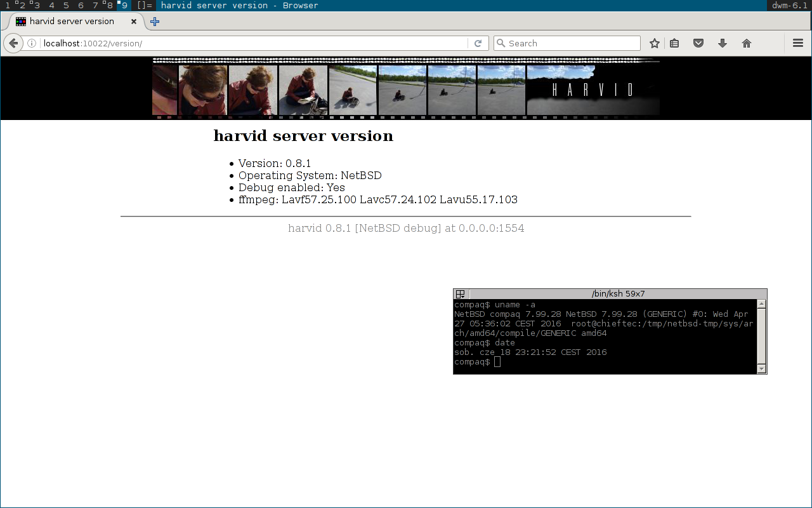The image size is (812, 508).
Task: Click the terminal date output line
Action: [x=530, y=352]
